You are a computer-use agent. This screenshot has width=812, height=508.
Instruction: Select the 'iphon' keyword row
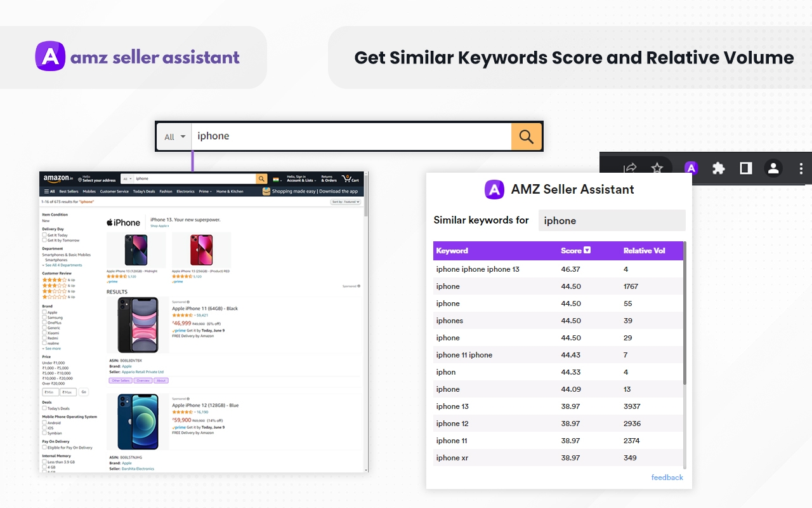[x=558, y=372]
